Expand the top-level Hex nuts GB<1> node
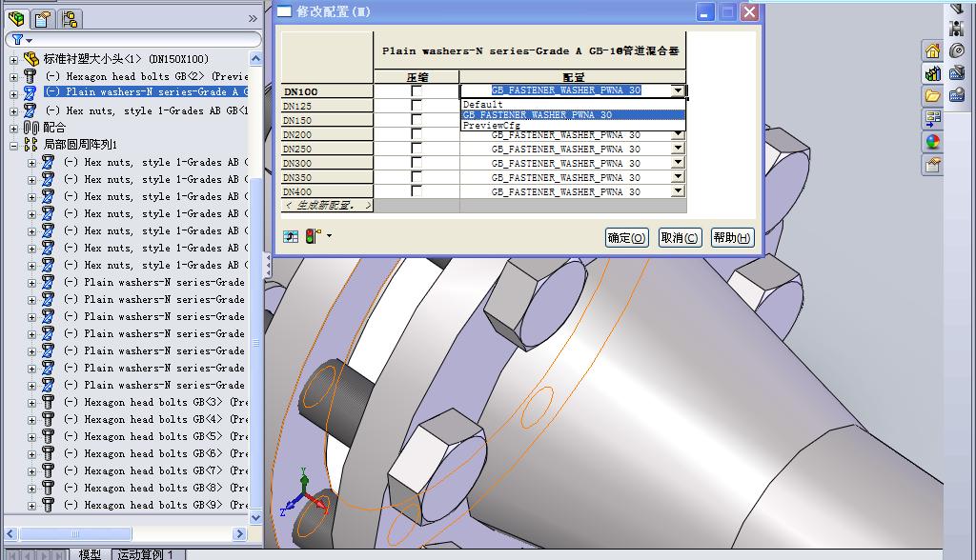976x560 pixels. [13, 111]
